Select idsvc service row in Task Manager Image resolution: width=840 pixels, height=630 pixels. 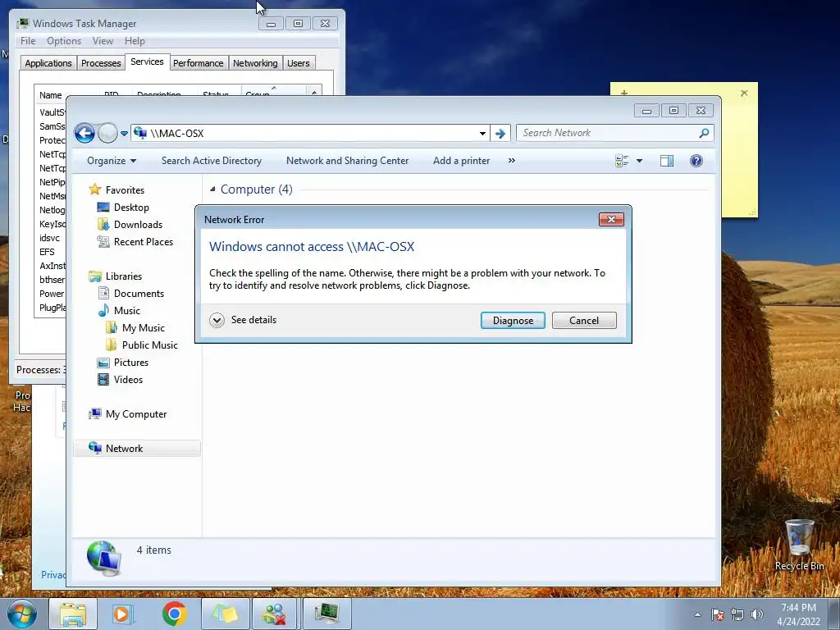click(x=50, y=238)
